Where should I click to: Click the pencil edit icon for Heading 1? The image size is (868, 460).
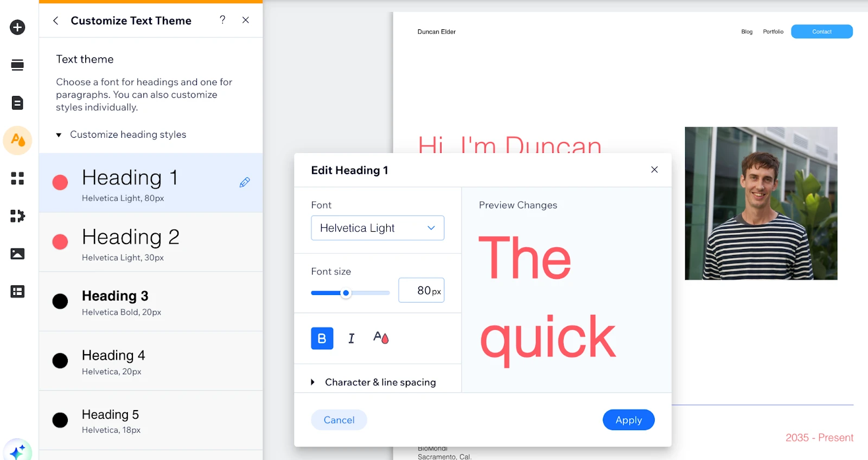(x=245, y=182)
